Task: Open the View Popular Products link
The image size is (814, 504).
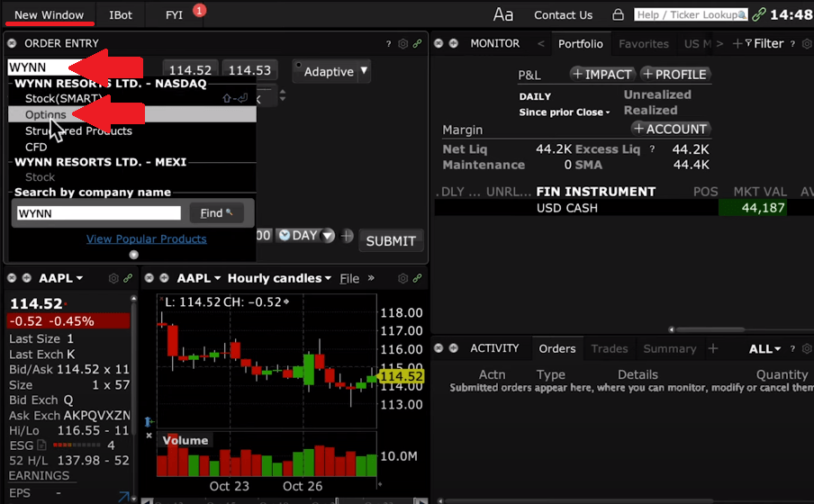Action: tap(146, 238)
